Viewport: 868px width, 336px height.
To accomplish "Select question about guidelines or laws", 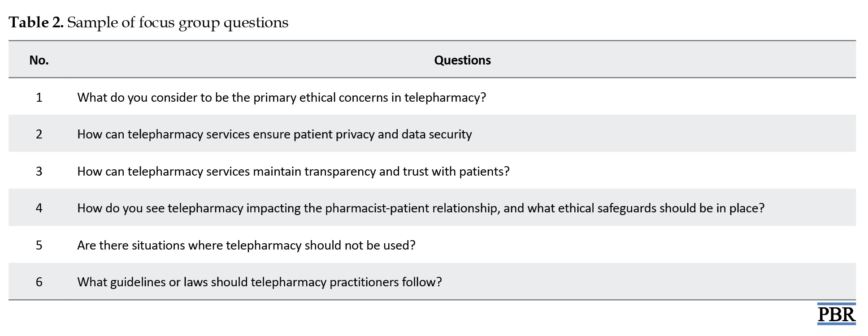I will tap(260, 282).
